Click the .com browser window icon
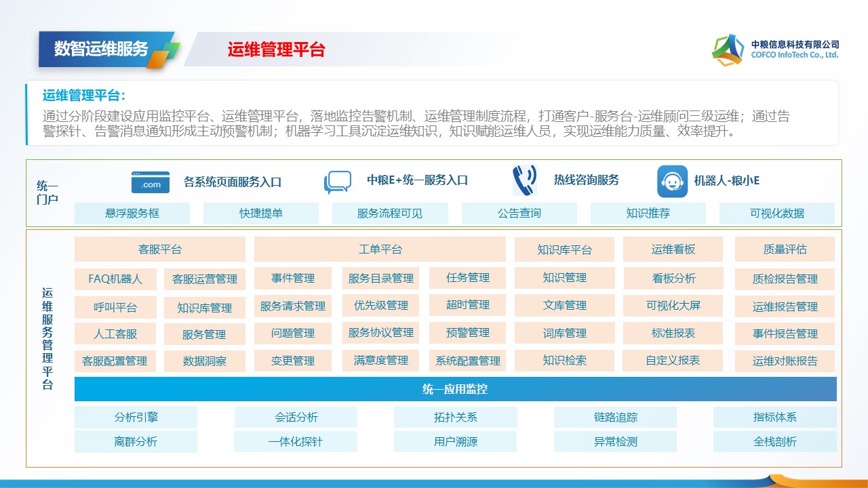The height and width of the screenshot is (488, 868). click(151, 182)
